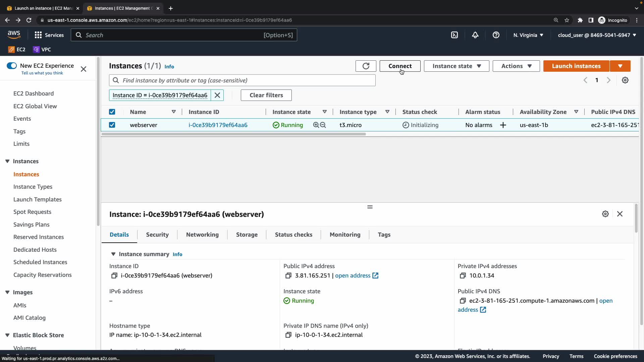
Task: Toggle the select-all checkbox in table header
Action: click(112, 112)
